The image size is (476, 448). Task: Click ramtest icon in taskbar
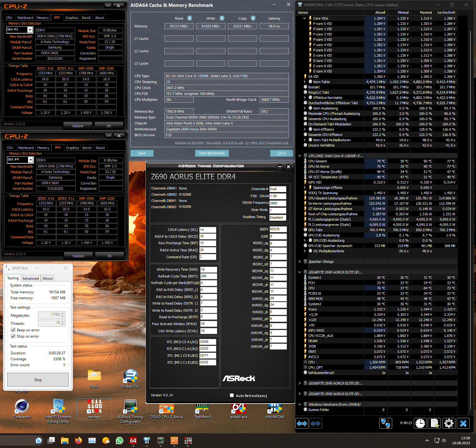[x=188, y=441]
